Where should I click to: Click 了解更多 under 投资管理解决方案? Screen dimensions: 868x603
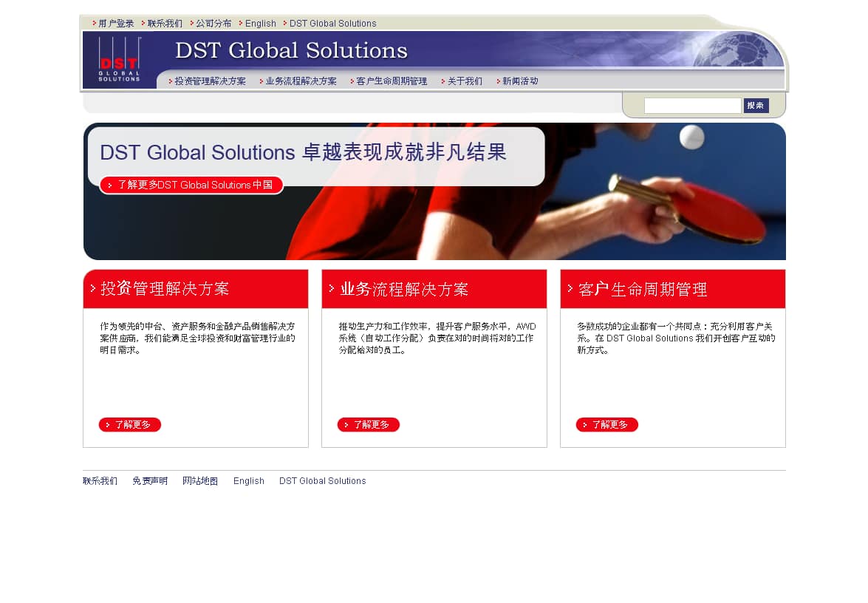pos(130,425)
